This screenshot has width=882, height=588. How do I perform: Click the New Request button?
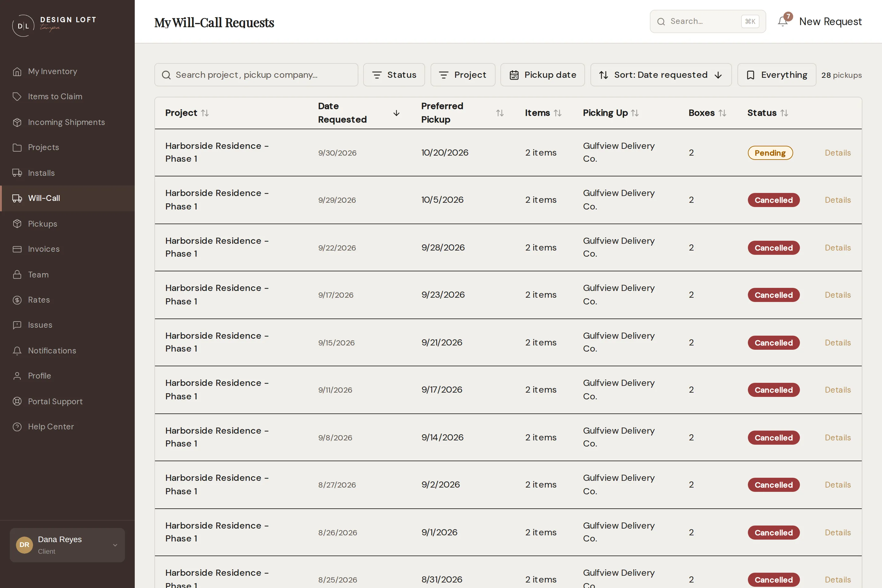point(830,21)
